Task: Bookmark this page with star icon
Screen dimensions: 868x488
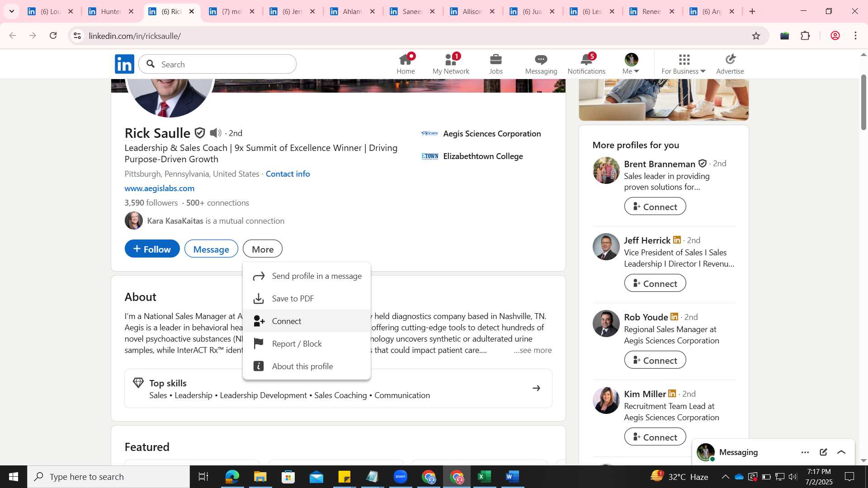Action: (756, 36)
